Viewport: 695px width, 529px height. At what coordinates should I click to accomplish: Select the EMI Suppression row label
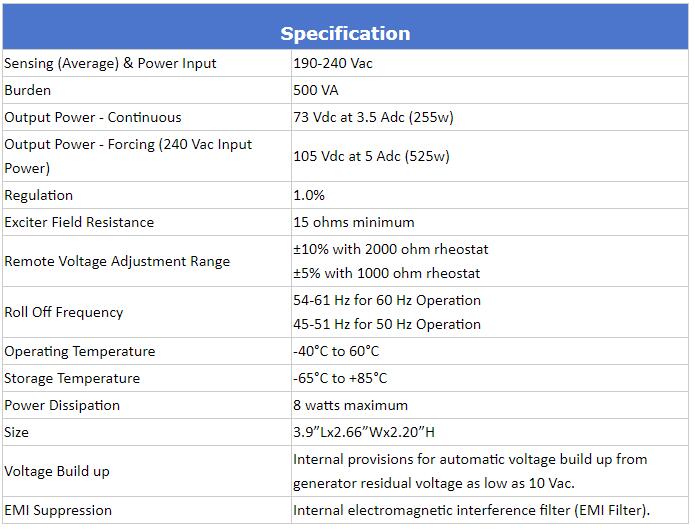pos(58,510)
